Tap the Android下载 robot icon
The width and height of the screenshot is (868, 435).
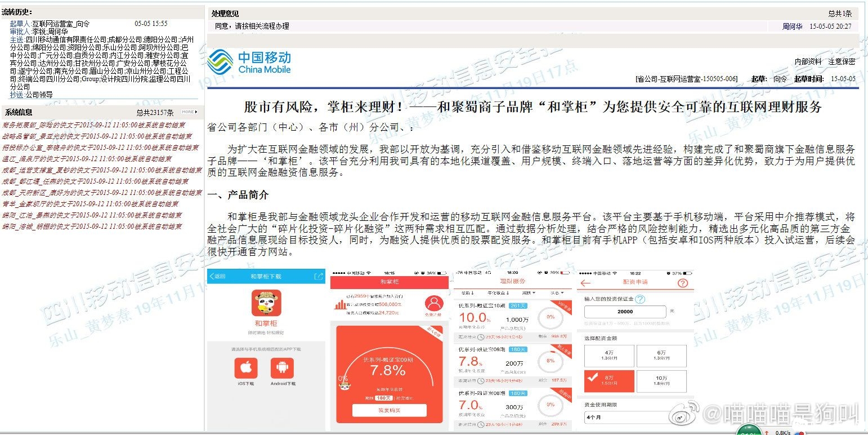tap(282, 369)
